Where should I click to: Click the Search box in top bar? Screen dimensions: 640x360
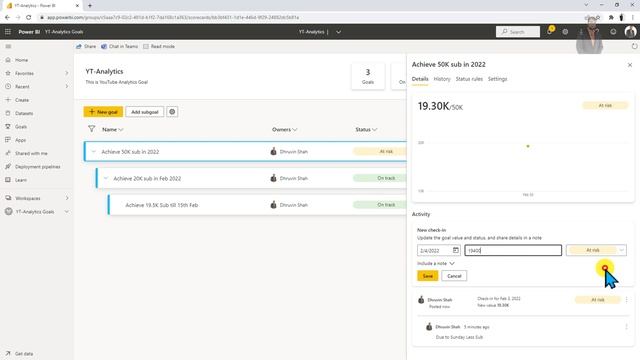click(518, 32)
